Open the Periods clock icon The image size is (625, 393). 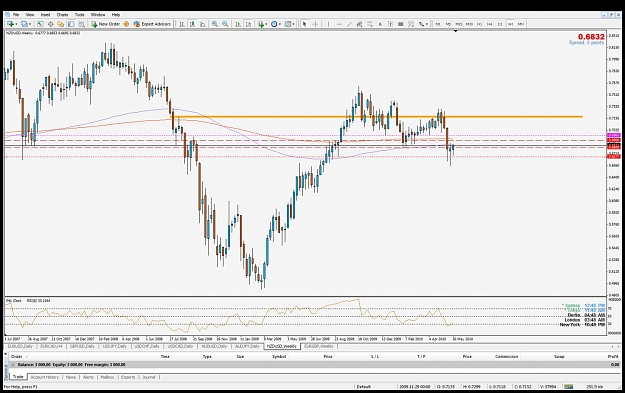(274, 24)
